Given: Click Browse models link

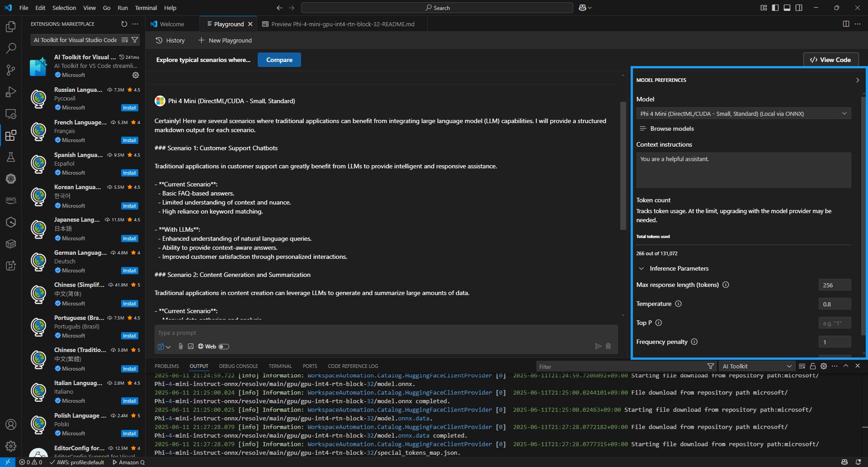Looking at the screenshot, I should coord(667,129).
